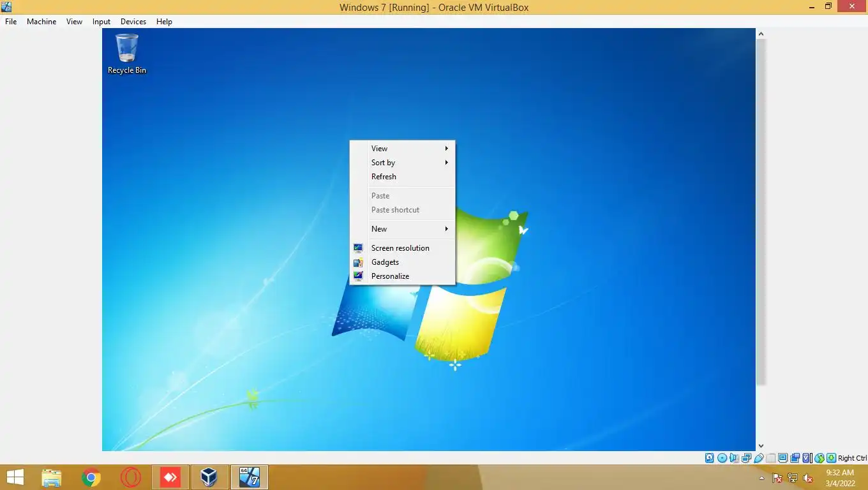The height and width of the screenshot is (490, 868).
Task: Click the display settings status icon
Action: pos(782,458)
